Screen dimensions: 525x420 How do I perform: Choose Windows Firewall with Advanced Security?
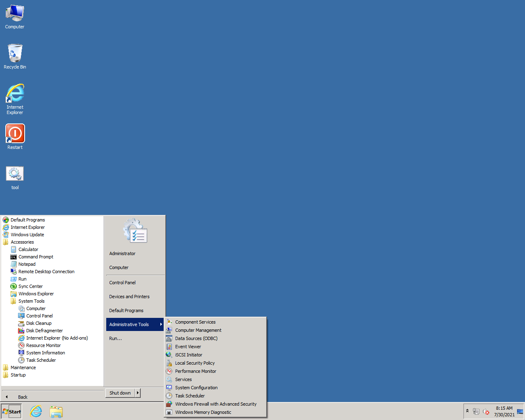point(216,404)
